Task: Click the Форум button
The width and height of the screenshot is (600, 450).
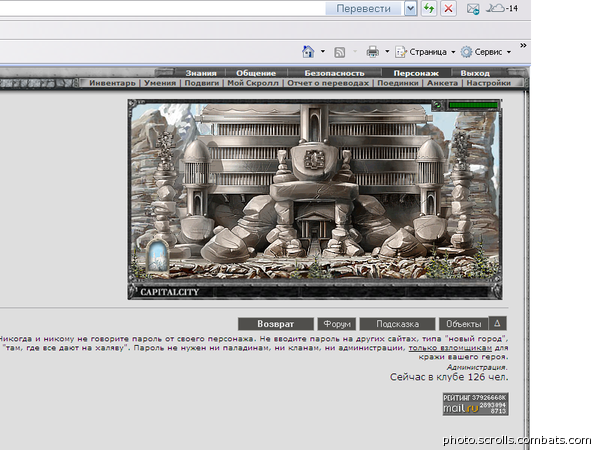Action: 337,324
